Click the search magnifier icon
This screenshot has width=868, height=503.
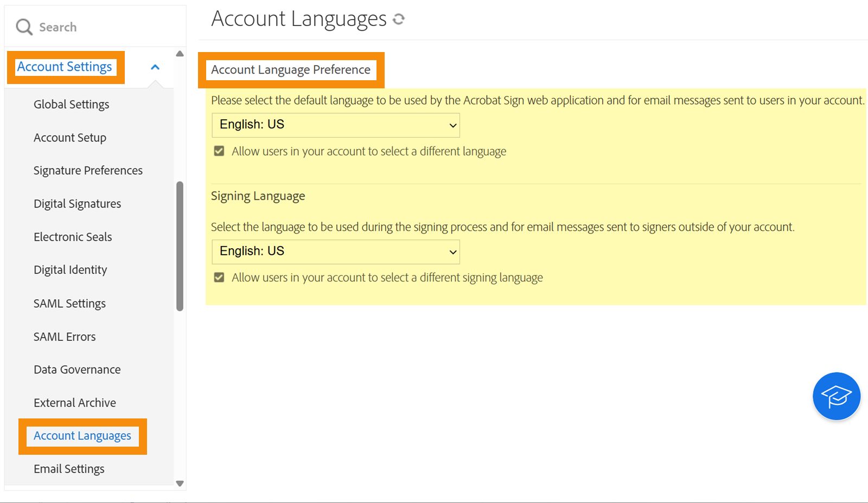point(24,27)
